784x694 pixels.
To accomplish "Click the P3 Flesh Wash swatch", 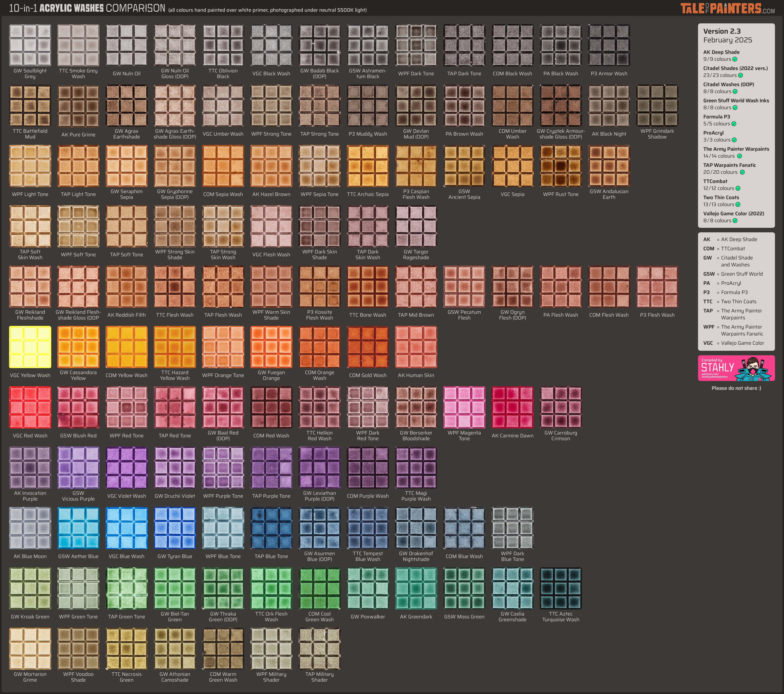I will click(x=657, y=287).
